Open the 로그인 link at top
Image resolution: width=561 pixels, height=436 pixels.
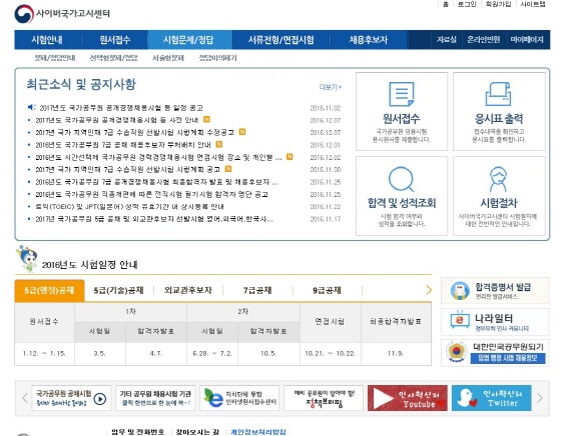point(467,4)
